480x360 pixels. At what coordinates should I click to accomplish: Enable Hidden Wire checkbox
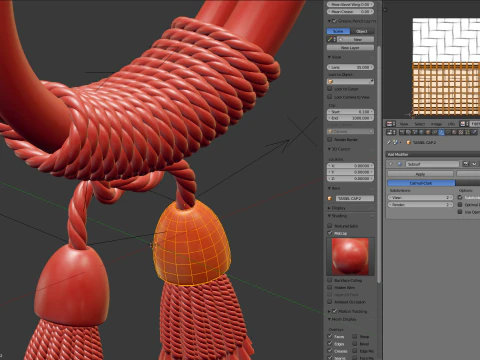pyautogui.click(x=330, y=287)
